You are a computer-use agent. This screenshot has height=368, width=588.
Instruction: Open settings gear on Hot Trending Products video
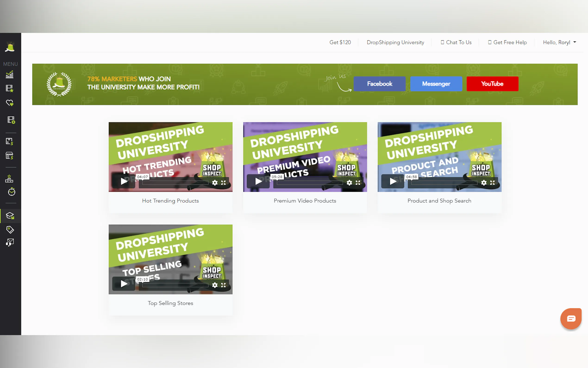click(x=215, y=183)
